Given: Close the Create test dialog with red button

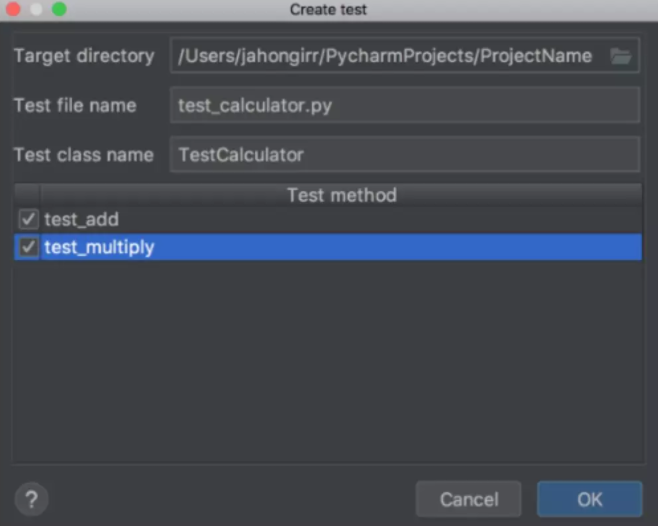Looking at the screenshot, I should [13, 9].
